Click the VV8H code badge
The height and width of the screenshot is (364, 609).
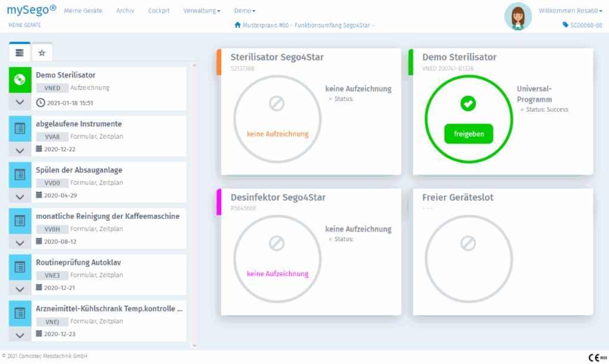point(52,229)
